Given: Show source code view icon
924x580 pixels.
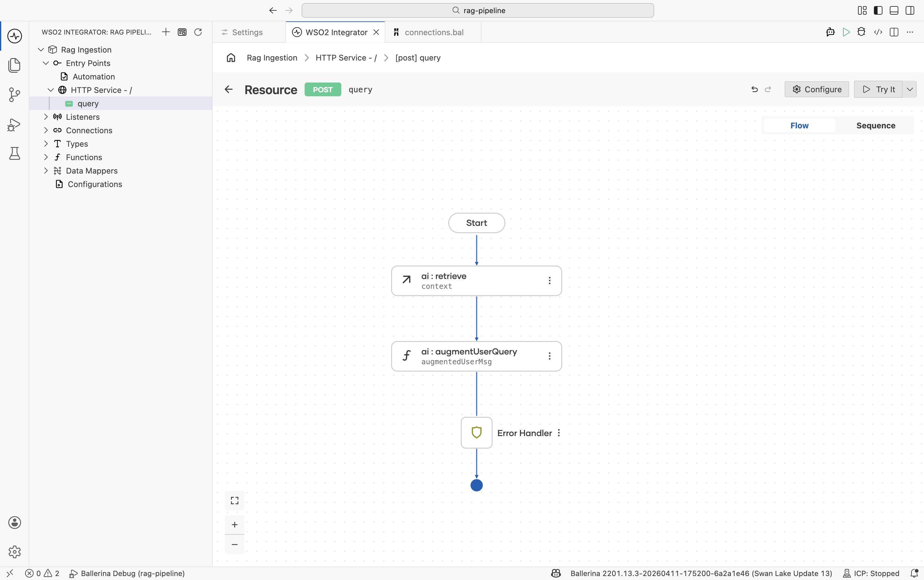Looking at the screenshot, I should [878, 32].
